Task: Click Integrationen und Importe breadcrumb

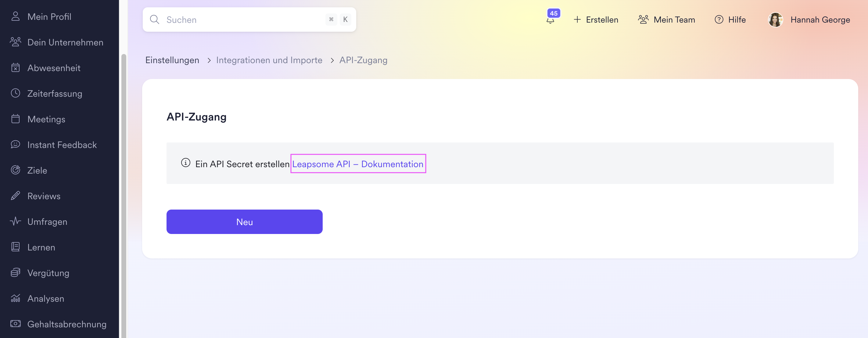Action: pos(269,60)
